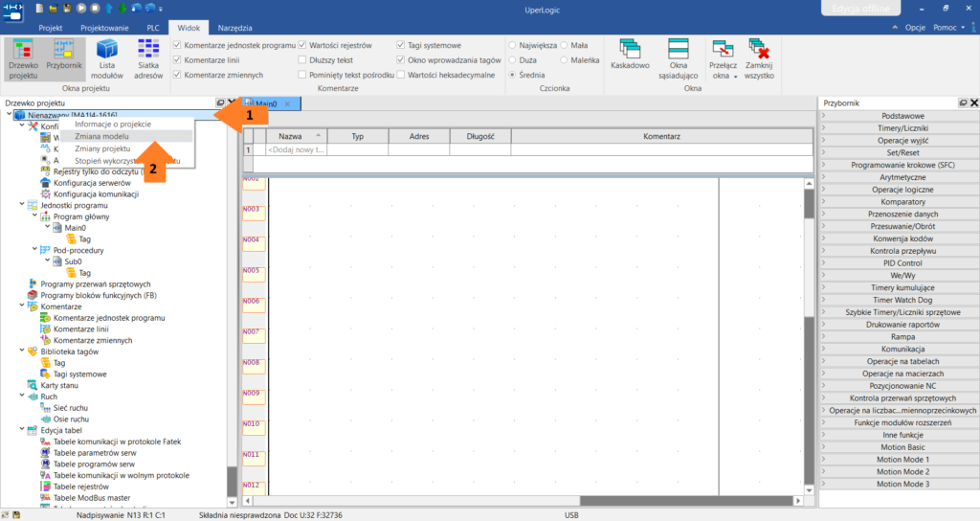Collapse the Pod-procedury tree node
Image resolution: width=980 pixels, height=521 pixels.
tap(34, 250)
